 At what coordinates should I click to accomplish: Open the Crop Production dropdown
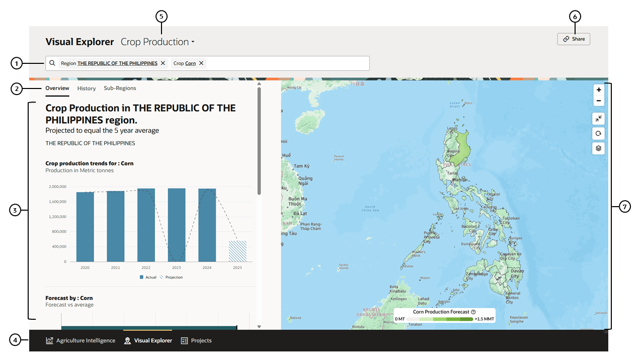pos(157,42)
